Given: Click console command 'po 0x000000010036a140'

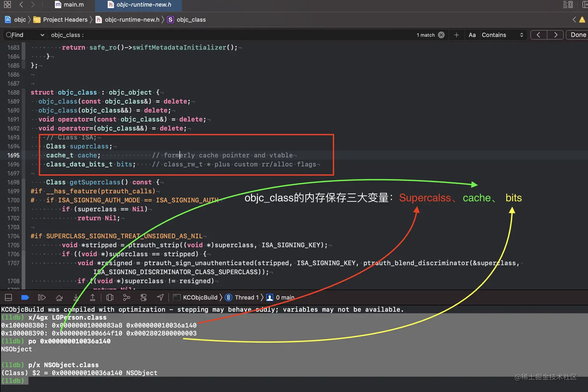Looking at the screenshot, I should [69, 341].
